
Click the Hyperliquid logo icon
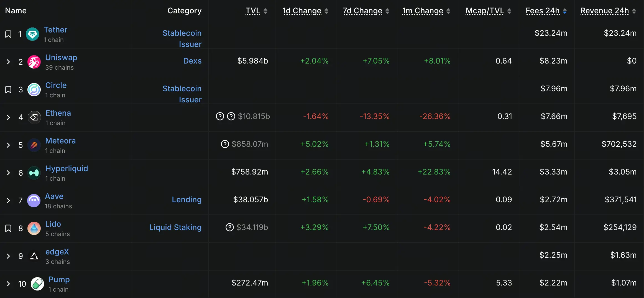(x=34, y=173)
